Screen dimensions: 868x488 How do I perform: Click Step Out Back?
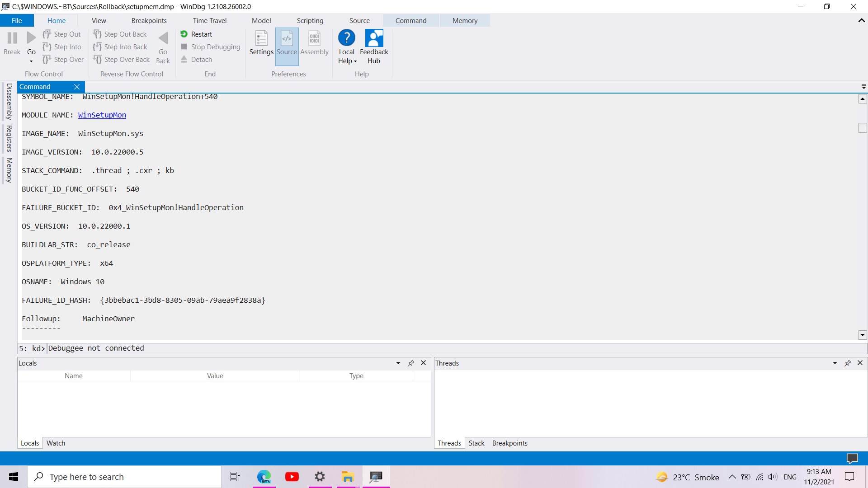pos(120,34)
